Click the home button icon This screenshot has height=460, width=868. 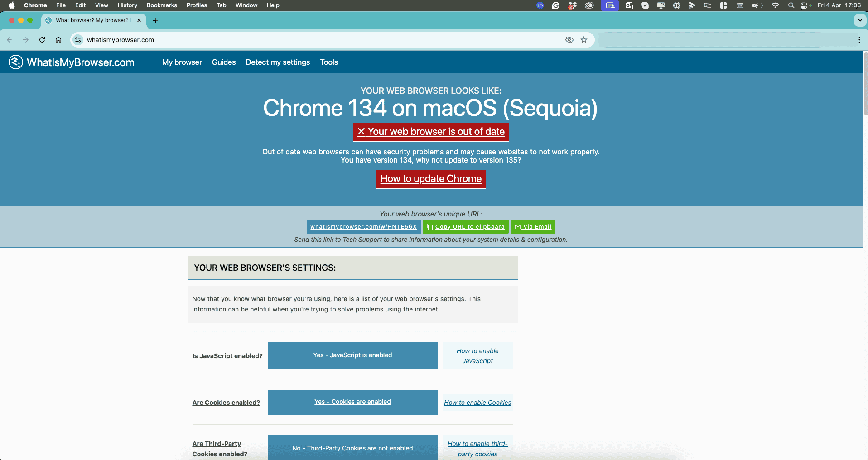(x=58, y=40)
